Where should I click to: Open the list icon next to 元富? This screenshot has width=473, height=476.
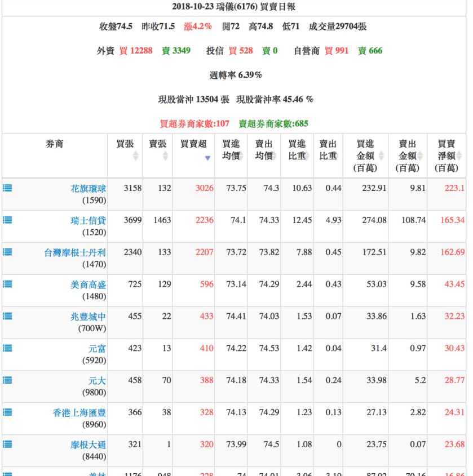[x=7, y=348]
